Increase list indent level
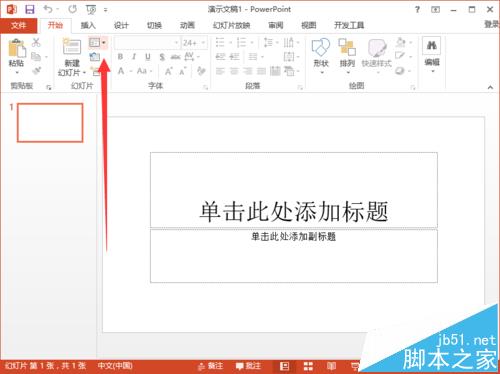This screenshot has width=500, height=374. click(235, 57)
